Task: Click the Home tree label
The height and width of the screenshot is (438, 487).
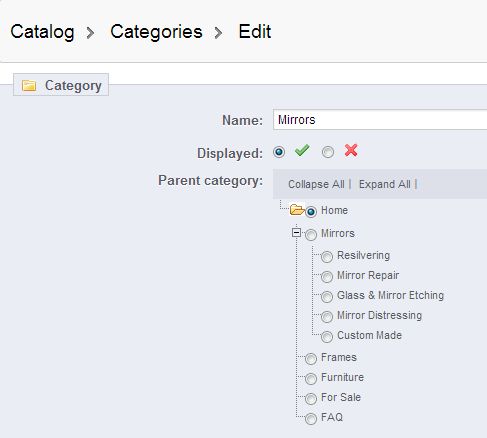Action: 334,210
